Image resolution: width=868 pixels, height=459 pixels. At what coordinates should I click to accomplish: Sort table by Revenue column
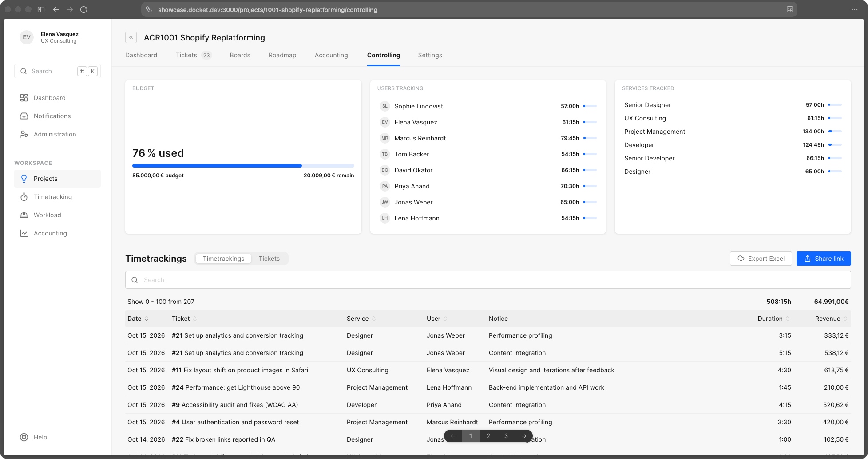831,319
